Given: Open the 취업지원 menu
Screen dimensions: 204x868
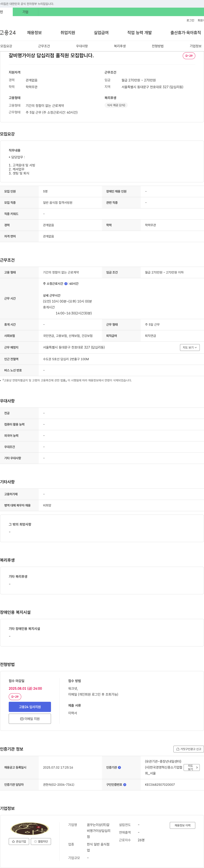Looking at the screenshot, I should 68,33.
